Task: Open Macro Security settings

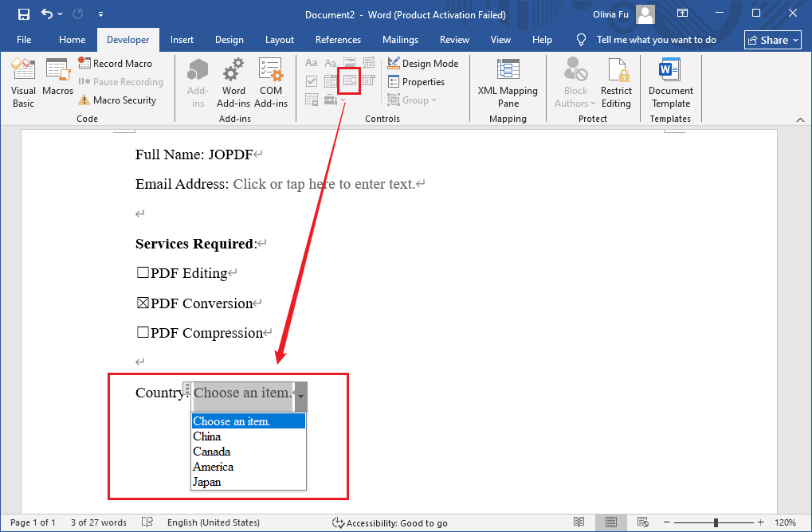Action: click(x=117, y=100)
